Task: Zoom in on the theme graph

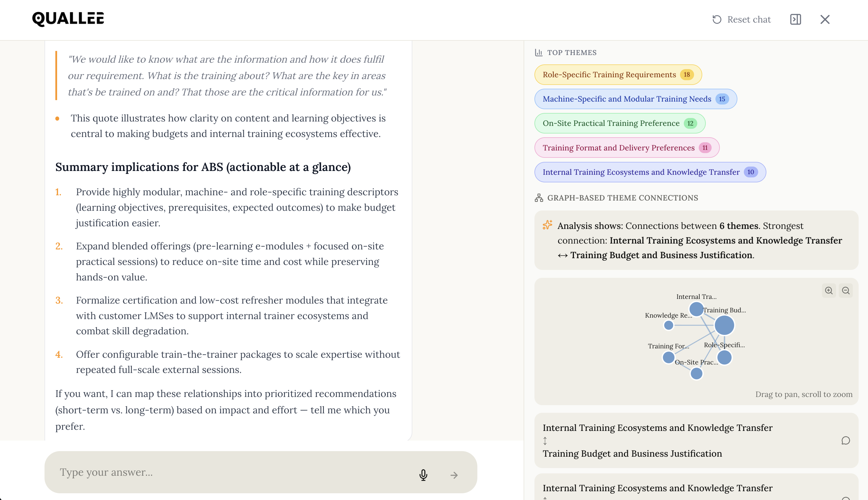Action: pos(828,290)
